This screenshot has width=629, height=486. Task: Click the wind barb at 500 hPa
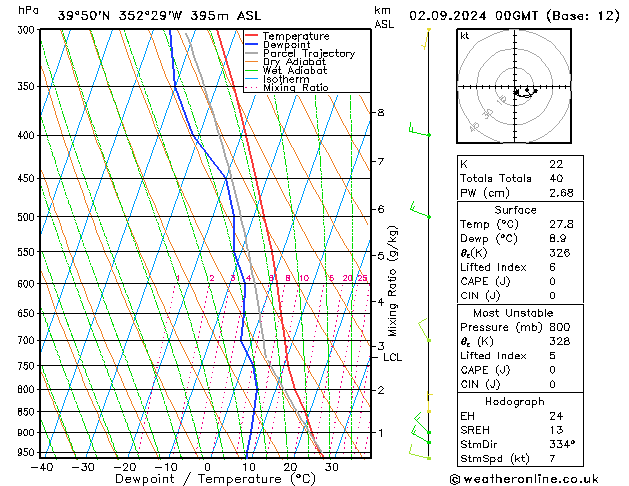420,210
